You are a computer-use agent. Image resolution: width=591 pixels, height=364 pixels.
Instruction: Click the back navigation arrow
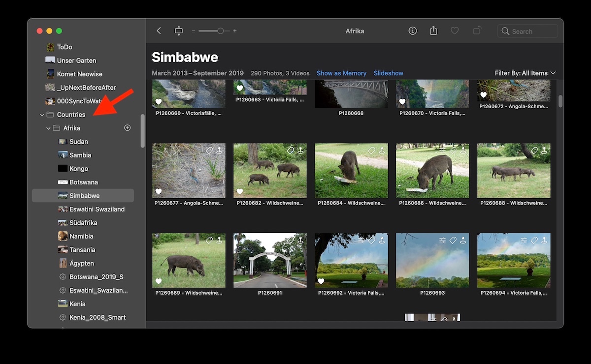[x=159, y=31]
